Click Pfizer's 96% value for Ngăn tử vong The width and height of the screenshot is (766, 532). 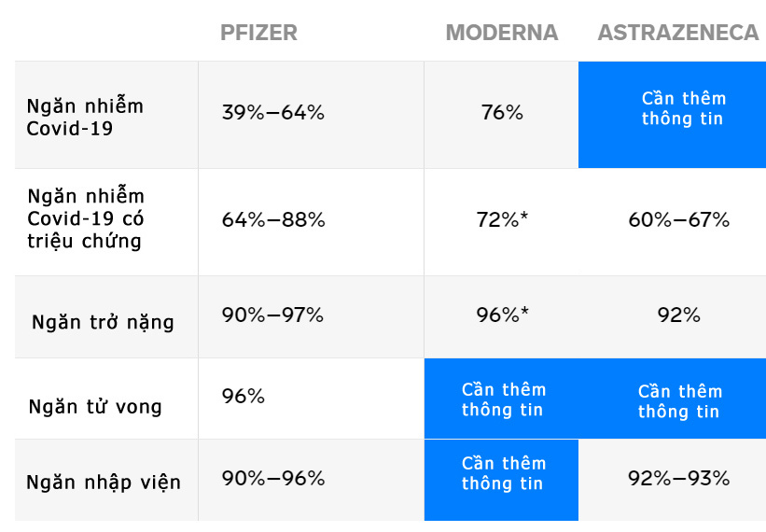click(x=243, y=397)
